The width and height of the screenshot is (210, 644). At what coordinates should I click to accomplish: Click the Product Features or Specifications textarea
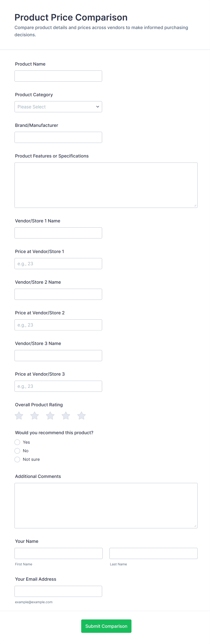point(106,185)
